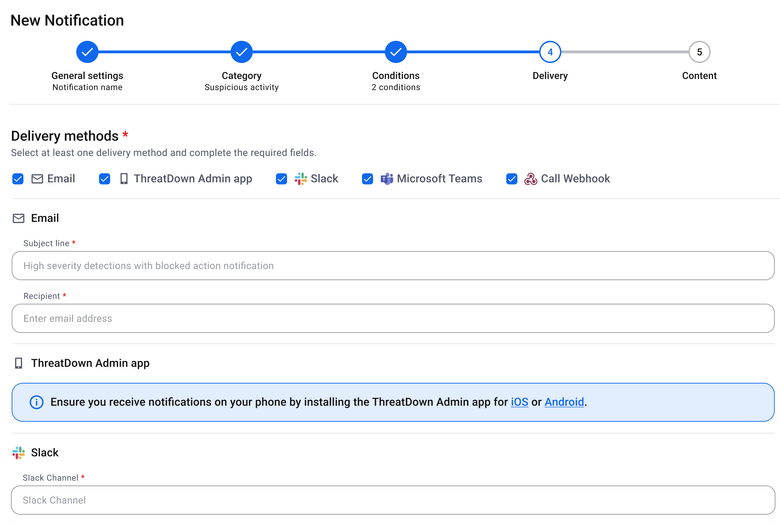
Task: Uncheck ThreatDown Admin app delivery method
Action: point(104,179)
